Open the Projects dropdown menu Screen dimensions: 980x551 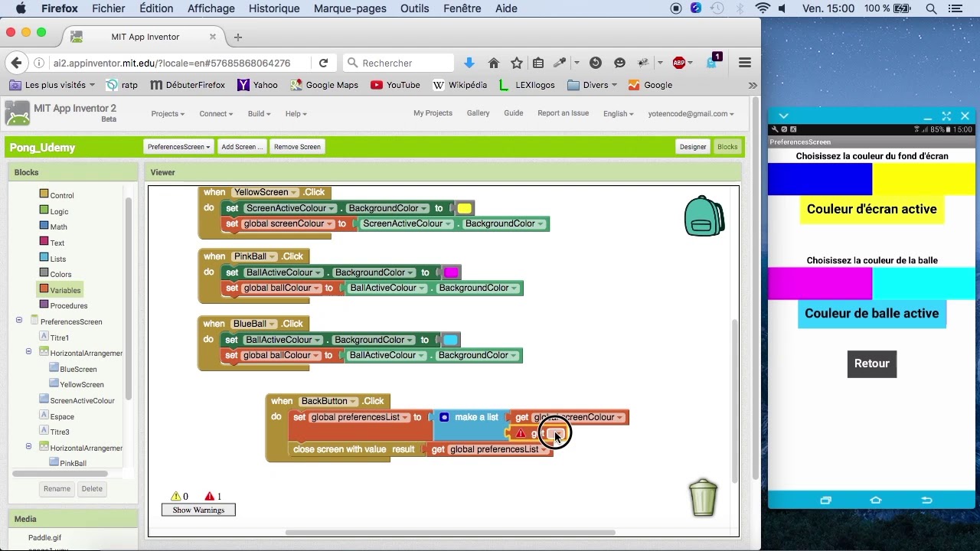[168, 113]
